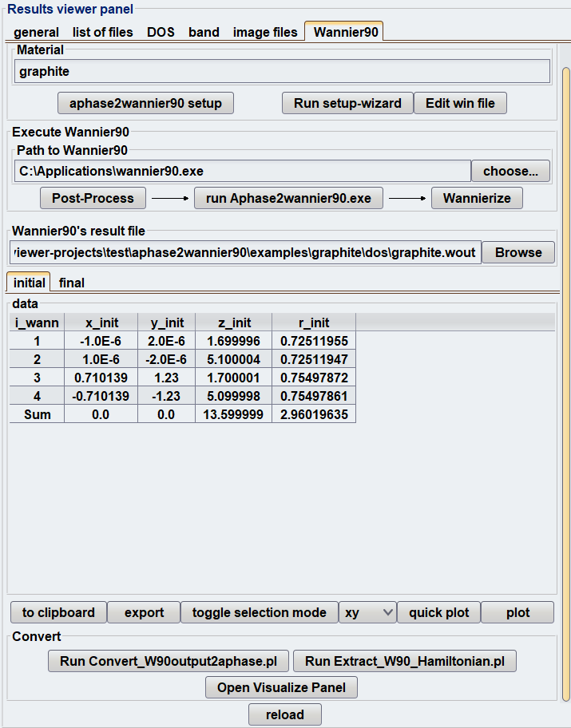Open the band tab
571x728 pixels.
coord(204,32)
